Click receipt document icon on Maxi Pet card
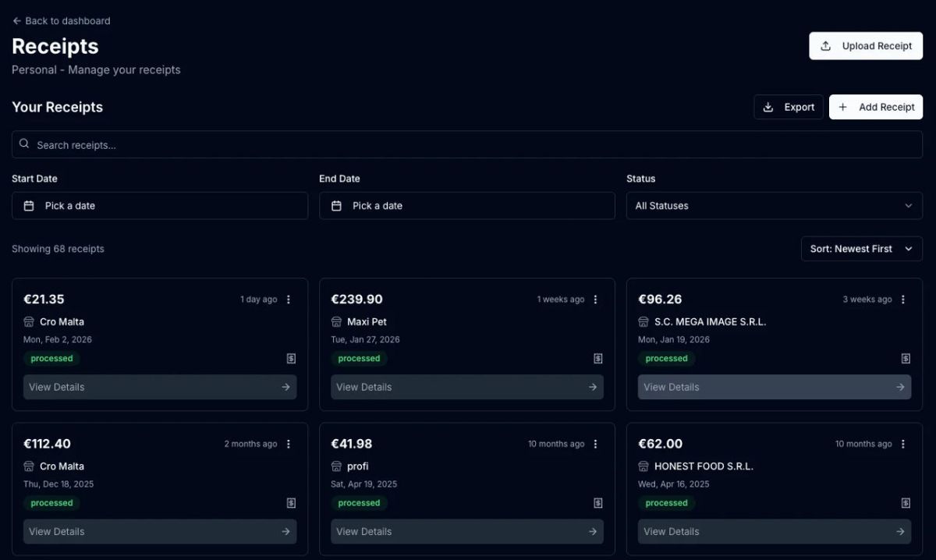Screen dimensions: 936x560 (598, 359)
